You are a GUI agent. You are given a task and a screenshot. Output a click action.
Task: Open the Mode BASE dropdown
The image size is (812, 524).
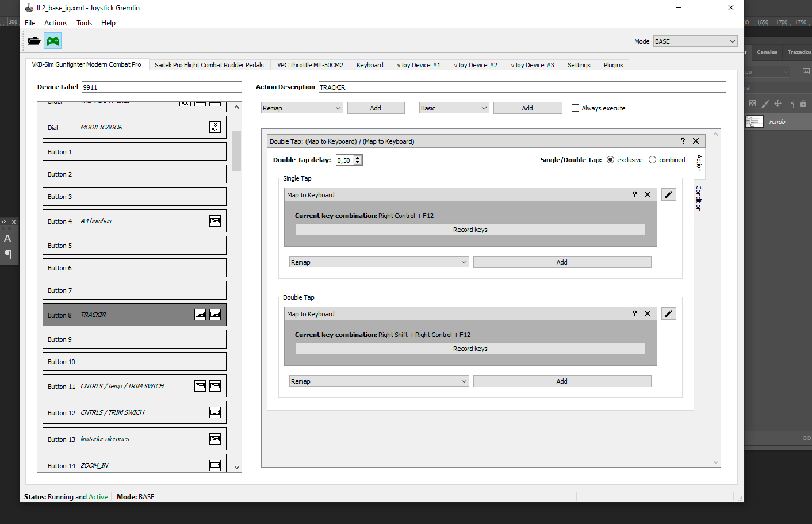click(695, 41)
